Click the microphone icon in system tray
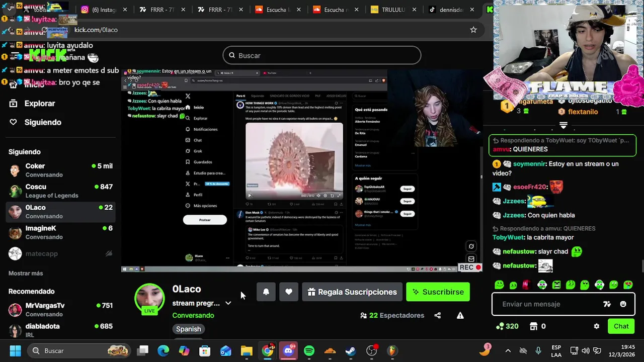The width and height of the screenshot is (644, 362). tap(538, 350)
